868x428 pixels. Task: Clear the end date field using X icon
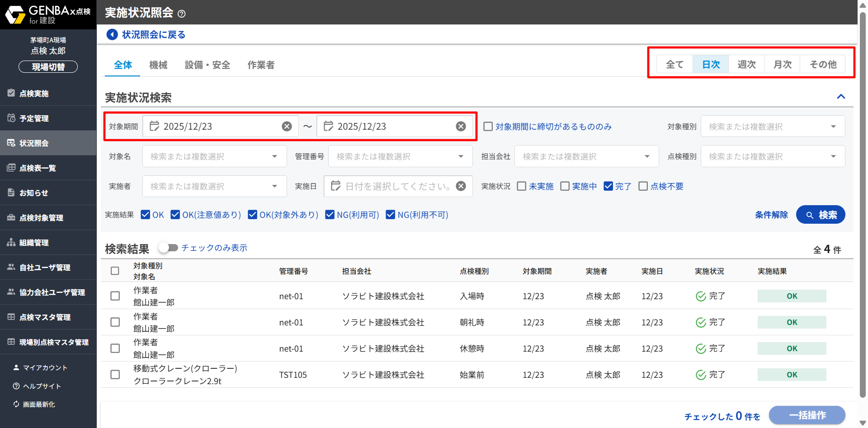[x=461, y=127]
